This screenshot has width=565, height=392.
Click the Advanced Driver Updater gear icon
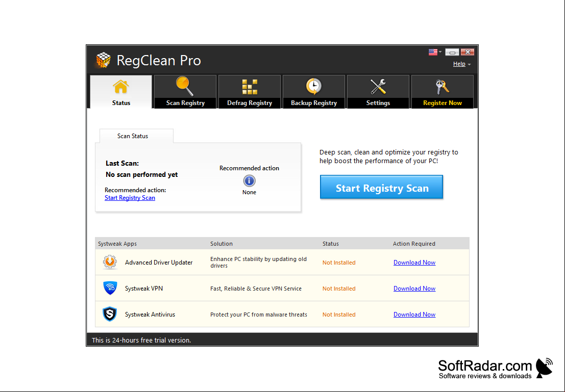[110, 262]
